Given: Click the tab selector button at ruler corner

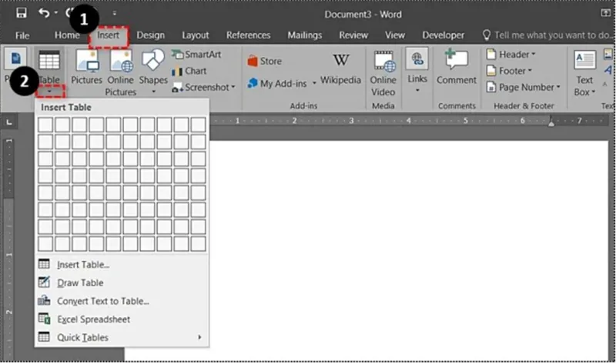Looking at the screenshot, I should [x=9, y=122].
